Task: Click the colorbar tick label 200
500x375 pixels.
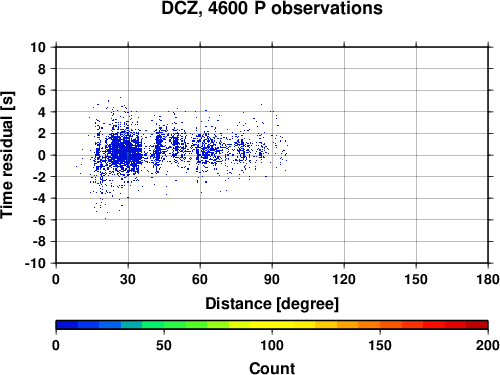Action: point(488,345)
